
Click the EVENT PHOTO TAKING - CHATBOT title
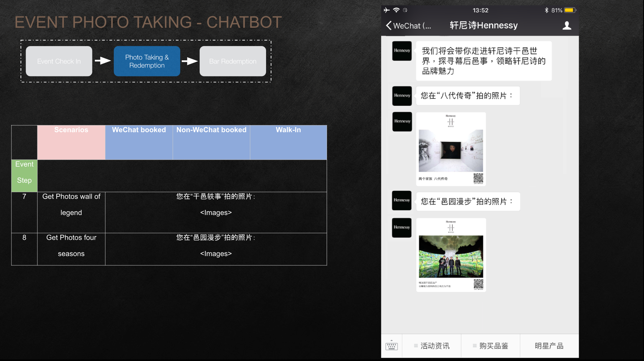pyautogui.click(x=148, y=22)
